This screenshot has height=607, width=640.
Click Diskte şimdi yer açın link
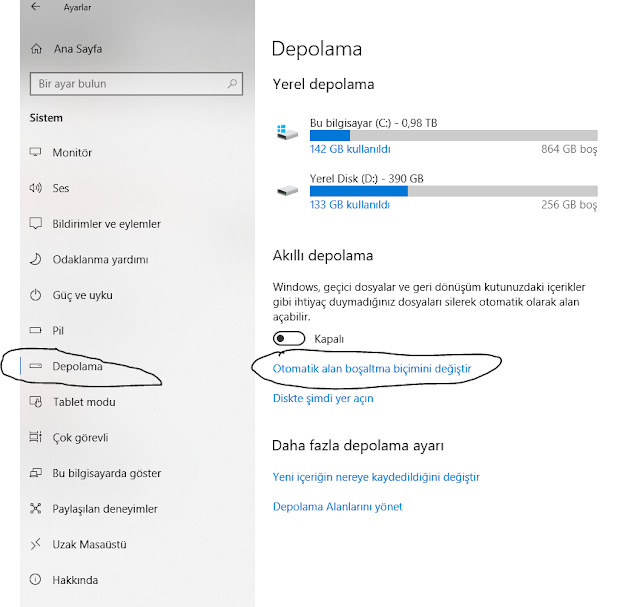click(323, 398)
